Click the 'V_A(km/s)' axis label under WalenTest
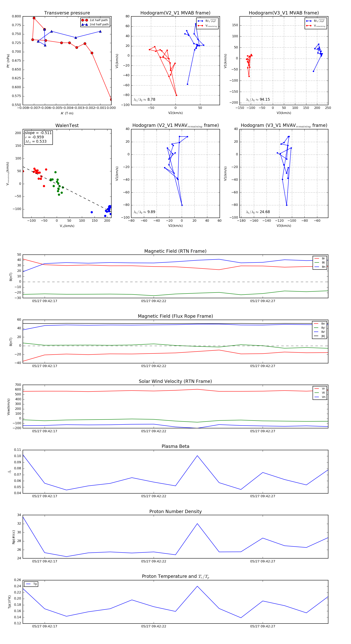This screenshot has width=351, height=644. pos(67,226)
